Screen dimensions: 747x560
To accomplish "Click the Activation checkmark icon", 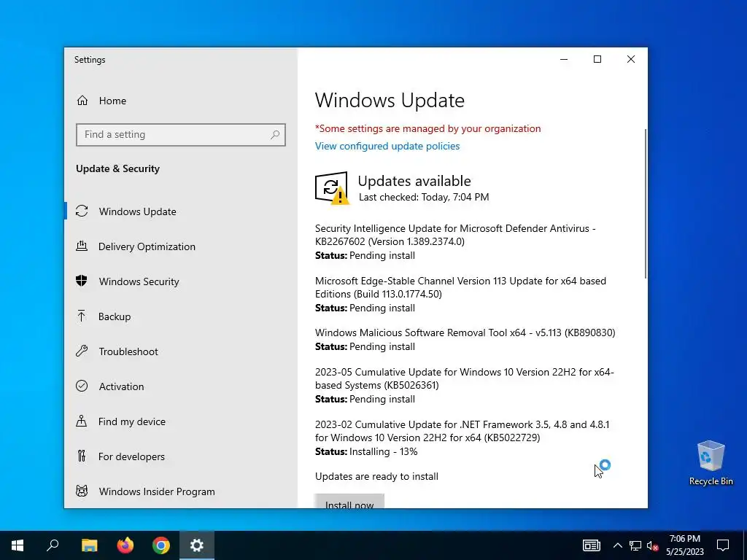I will pyautogui.click(x=82, y=386).
